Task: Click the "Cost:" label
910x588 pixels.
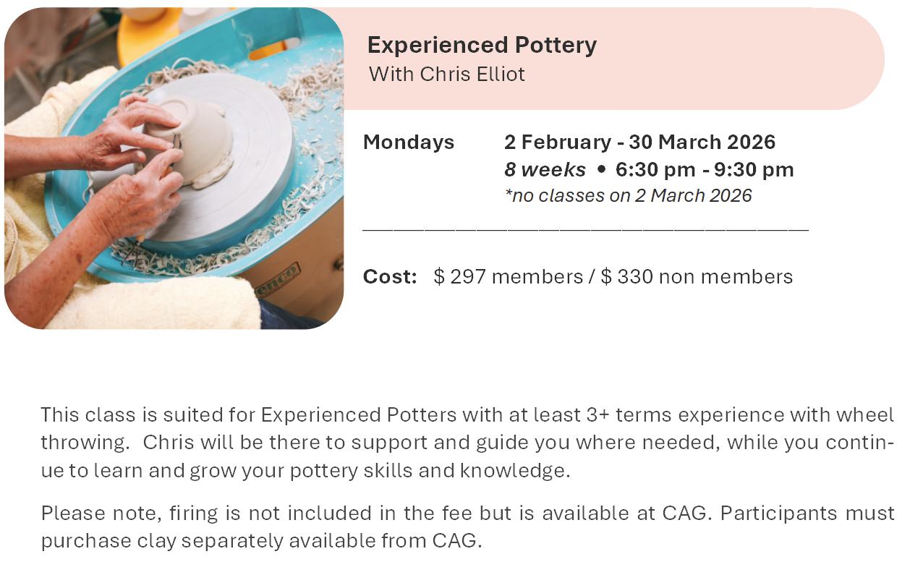Action: tap(390, 277)
